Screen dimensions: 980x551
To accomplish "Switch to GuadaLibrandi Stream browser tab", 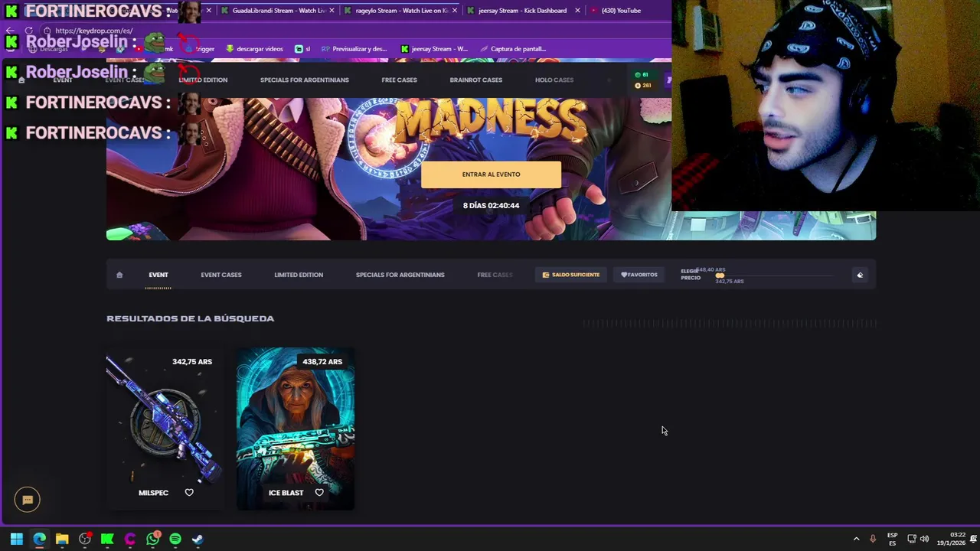I will click(x=278, y=11).
